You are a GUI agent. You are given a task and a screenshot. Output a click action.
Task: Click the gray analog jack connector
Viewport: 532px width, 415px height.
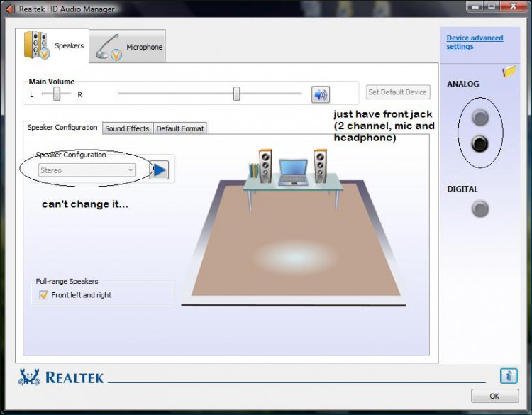(x=480, y=118)
